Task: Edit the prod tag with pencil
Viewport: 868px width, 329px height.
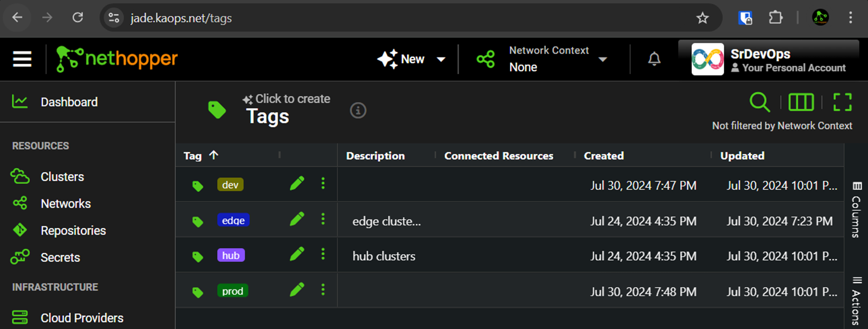Action: click(x=297, y=289)
